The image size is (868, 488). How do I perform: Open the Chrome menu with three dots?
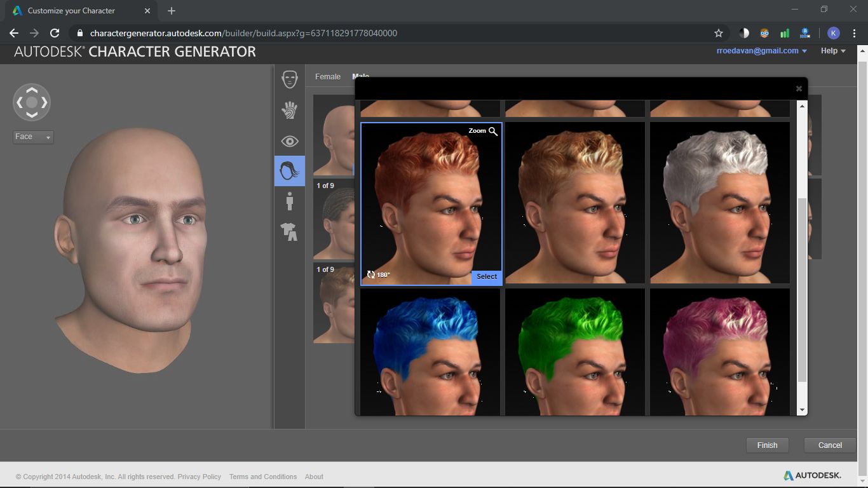point(855,33)
